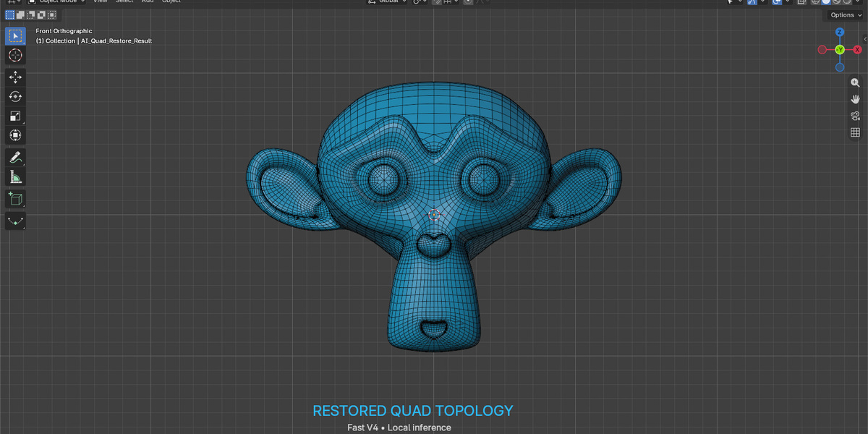This screenshot has width=868, height=434.
Task: Click the 'RESTORED QUAD TOPOLOGY' caption
Action: click(x=413, y=411)
